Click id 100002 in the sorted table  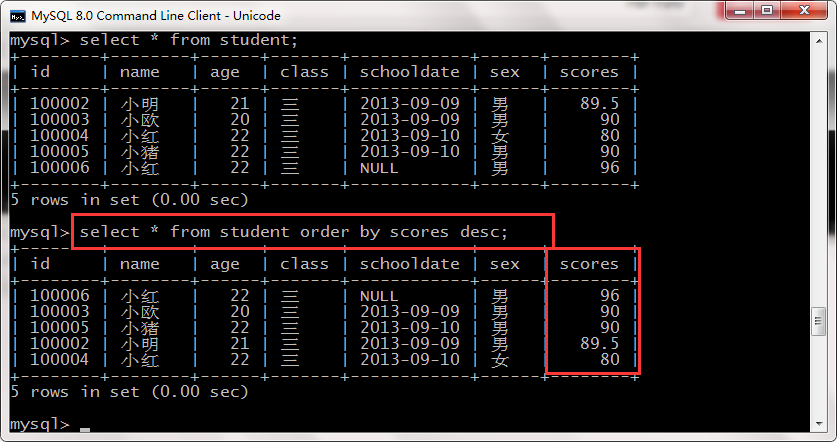(59, 344)
